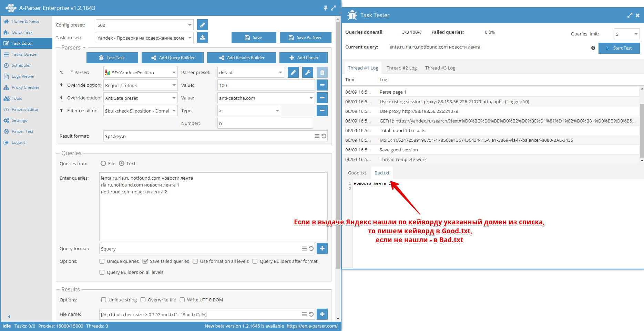Enable Use format on all levels
The height and width of the screenshot is (331, 644).
point(195,261)
